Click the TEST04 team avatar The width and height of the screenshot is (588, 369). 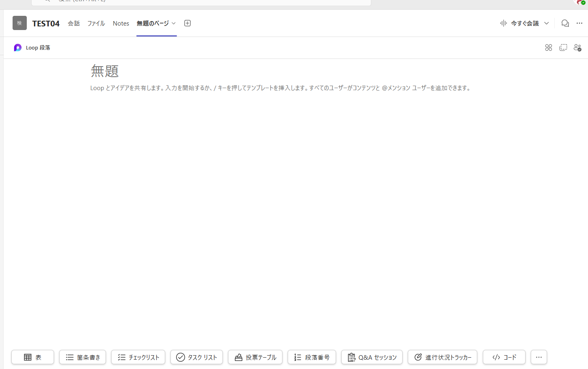point(19,23)
